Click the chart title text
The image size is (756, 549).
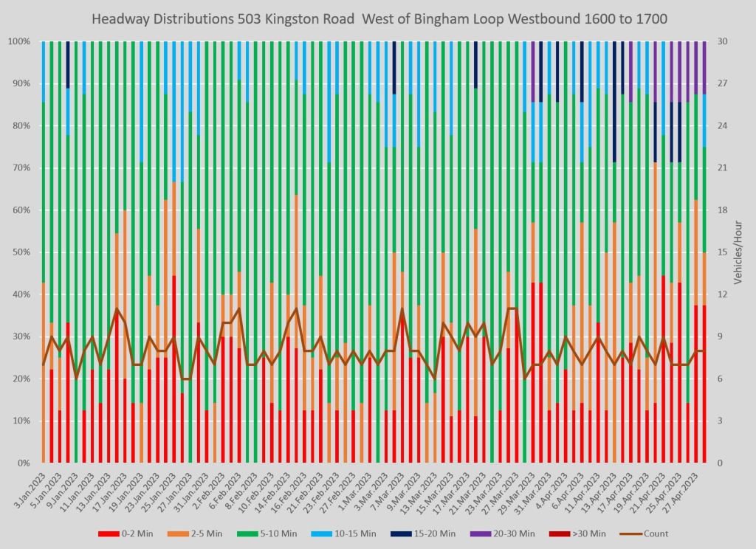click(379, 18)
